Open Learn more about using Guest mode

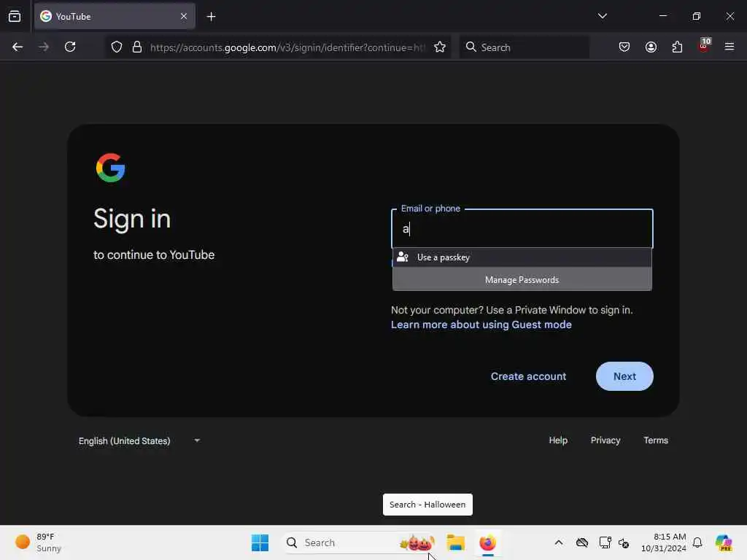coord(481,324)
